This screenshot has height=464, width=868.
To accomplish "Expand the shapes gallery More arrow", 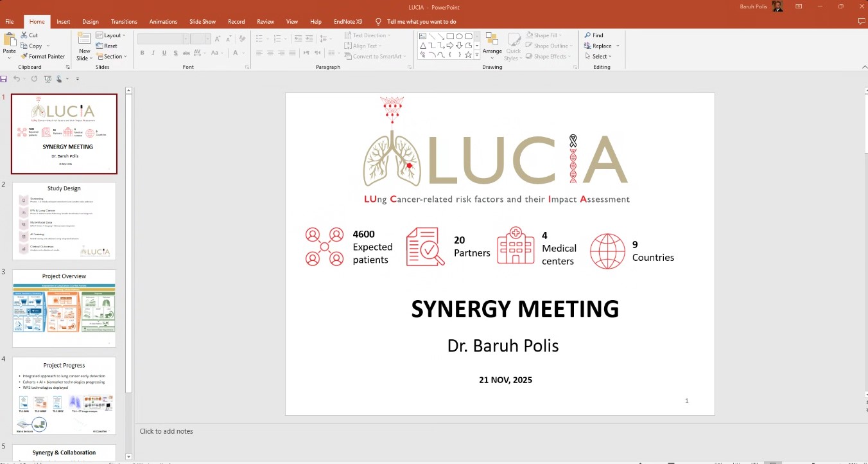I will (477, 56).
